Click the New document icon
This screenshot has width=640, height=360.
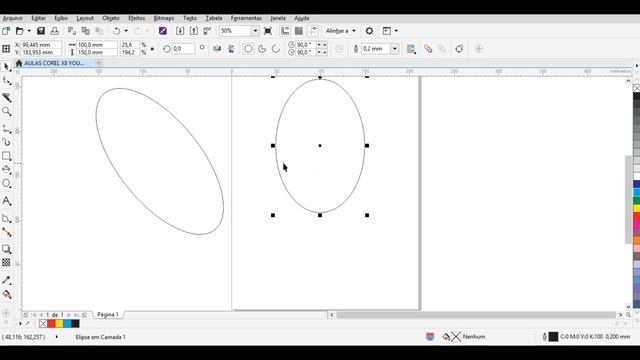(6, 31)
